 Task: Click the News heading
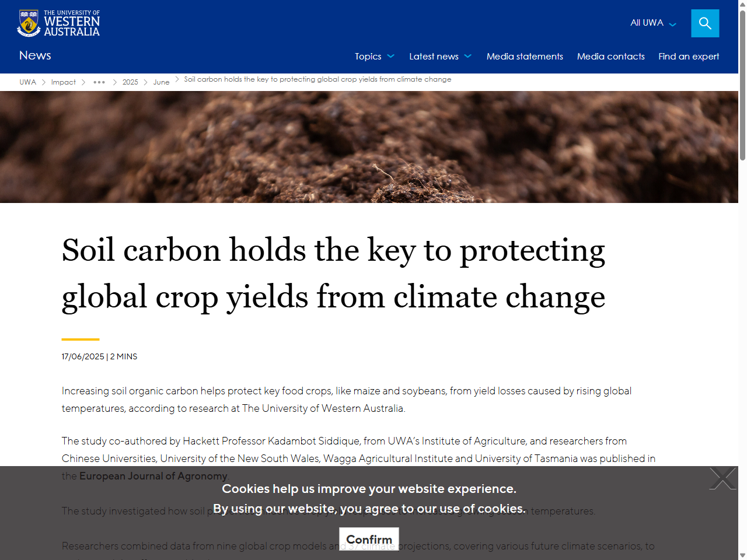[35, 55]
